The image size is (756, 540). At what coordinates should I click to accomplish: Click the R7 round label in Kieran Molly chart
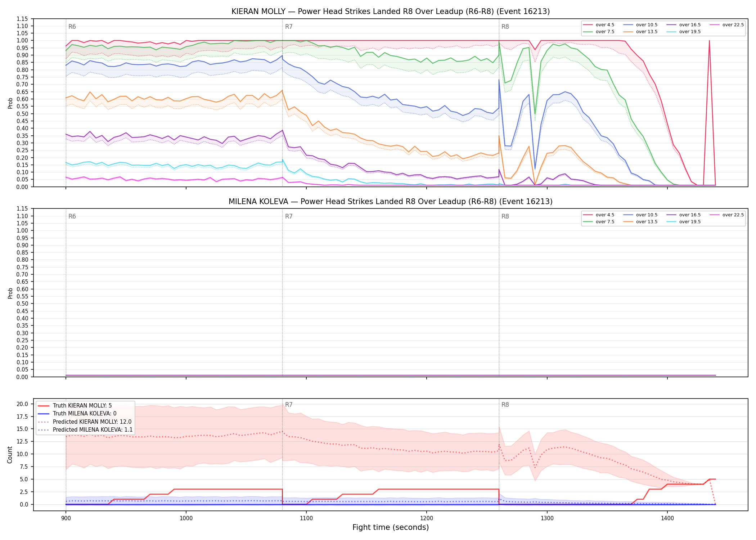[289, 27]
